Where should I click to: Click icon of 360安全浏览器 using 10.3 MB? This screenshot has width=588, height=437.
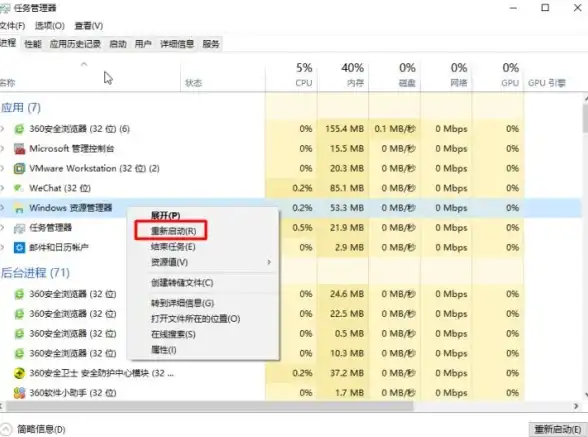pos(19,353)
